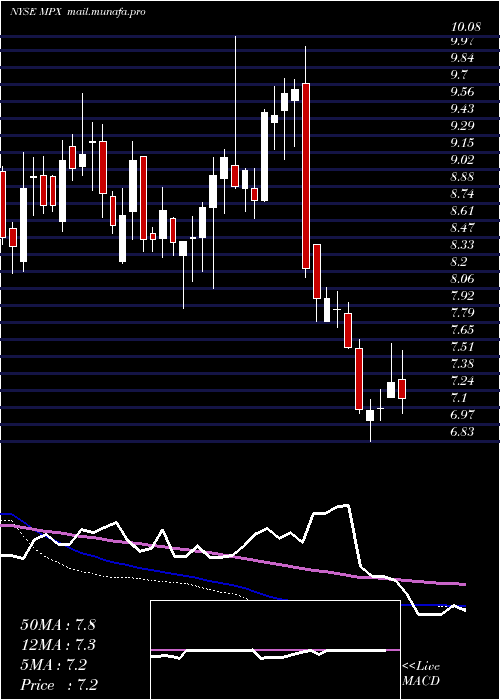The image size is (500, 700).
Task: Click the 7.51 price axis label
Action: click(462, 346)
